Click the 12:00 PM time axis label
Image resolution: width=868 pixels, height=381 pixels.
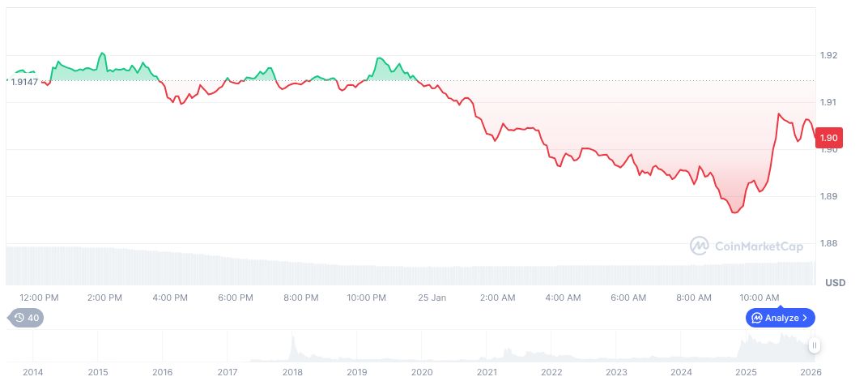pyautogui.click(x=39, y=298)
